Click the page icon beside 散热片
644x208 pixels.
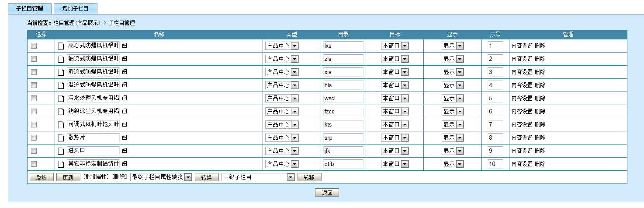[x=61, y=138]
